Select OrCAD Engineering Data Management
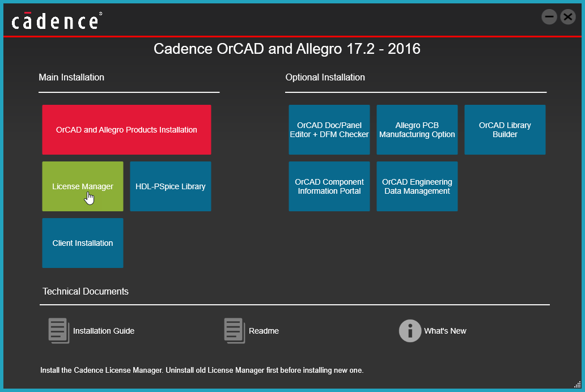 tap(417, 186)
